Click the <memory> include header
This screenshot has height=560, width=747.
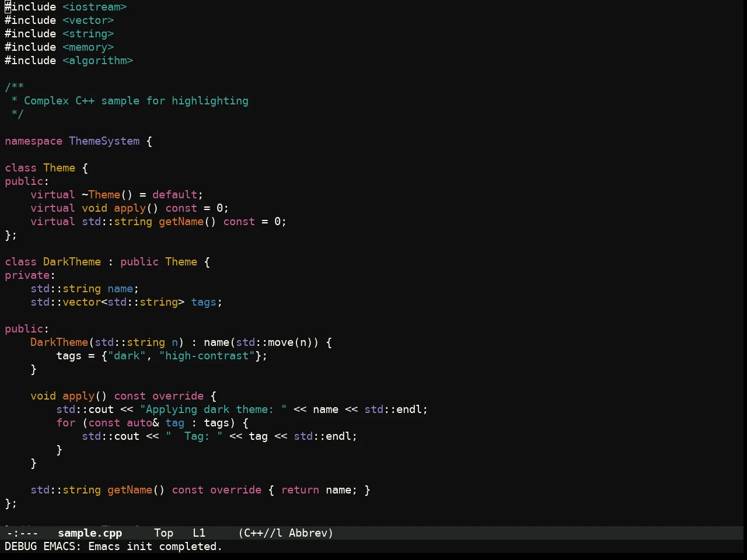click(x=88, y=47)
